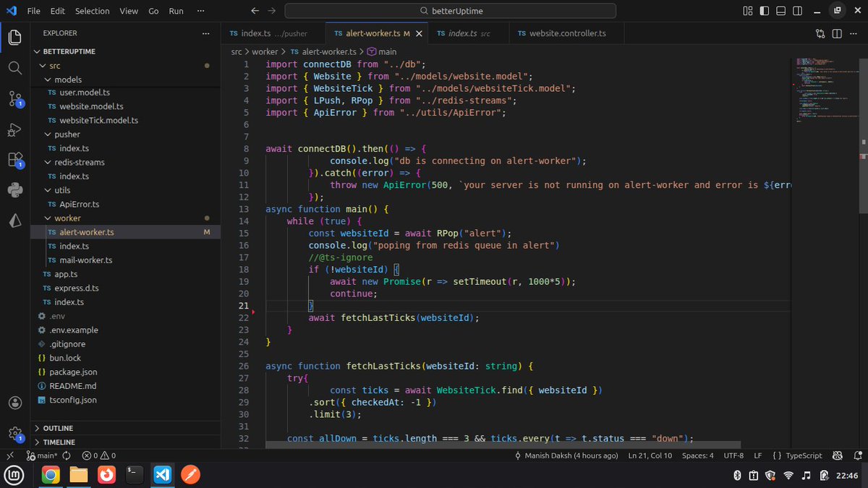Open the Files manager from taskbar
The height and width of the screenshot is (488, 868).
pyautogui.click(x=78, y=475)
